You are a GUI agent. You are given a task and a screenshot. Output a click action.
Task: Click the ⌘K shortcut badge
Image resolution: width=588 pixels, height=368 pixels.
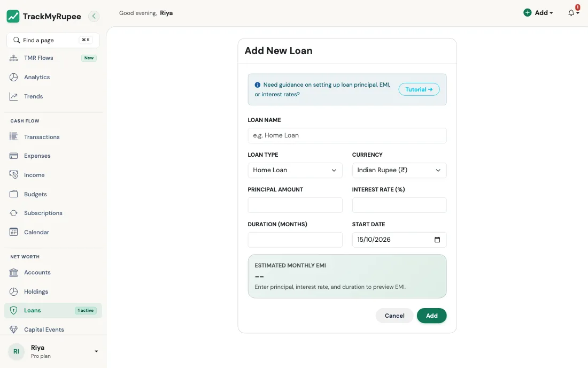coord(86,40)
